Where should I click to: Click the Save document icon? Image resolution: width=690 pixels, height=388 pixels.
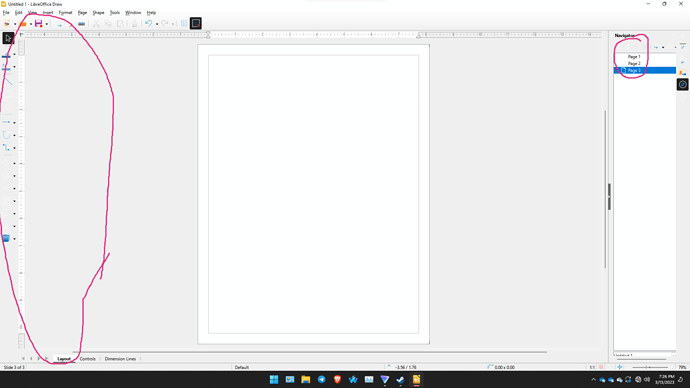pos(38,24)
